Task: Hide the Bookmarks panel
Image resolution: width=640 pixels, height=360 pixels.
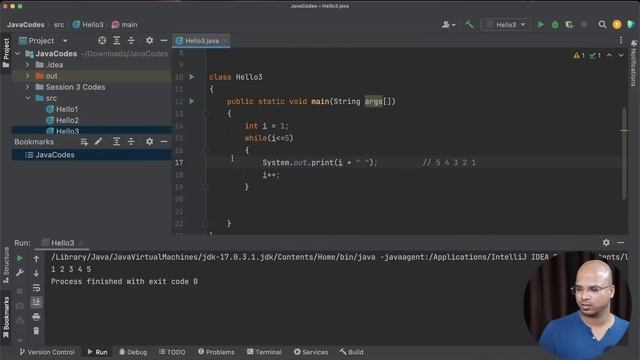Action: (164, 142)
